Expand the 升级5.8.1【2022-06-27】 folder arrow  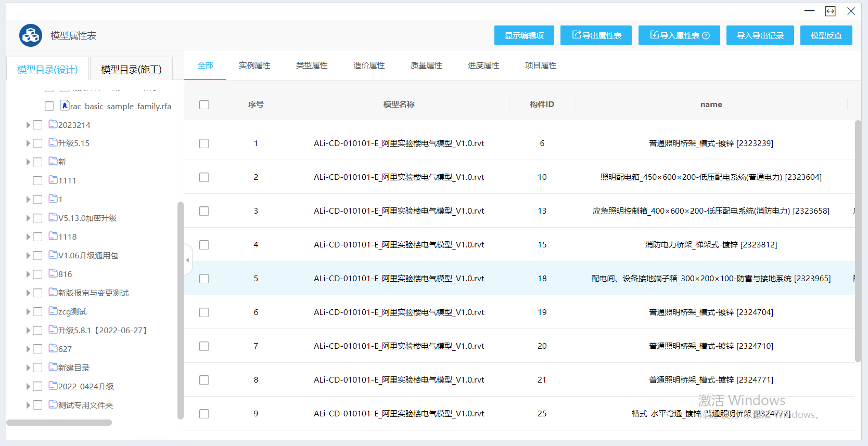(x=28, y=331)
